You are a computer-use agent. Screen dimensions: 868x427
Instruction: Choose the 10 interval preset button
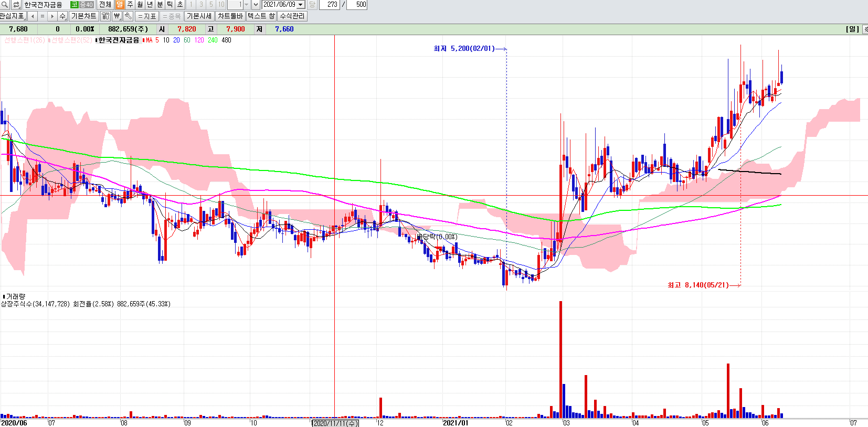tap(221, 5)
